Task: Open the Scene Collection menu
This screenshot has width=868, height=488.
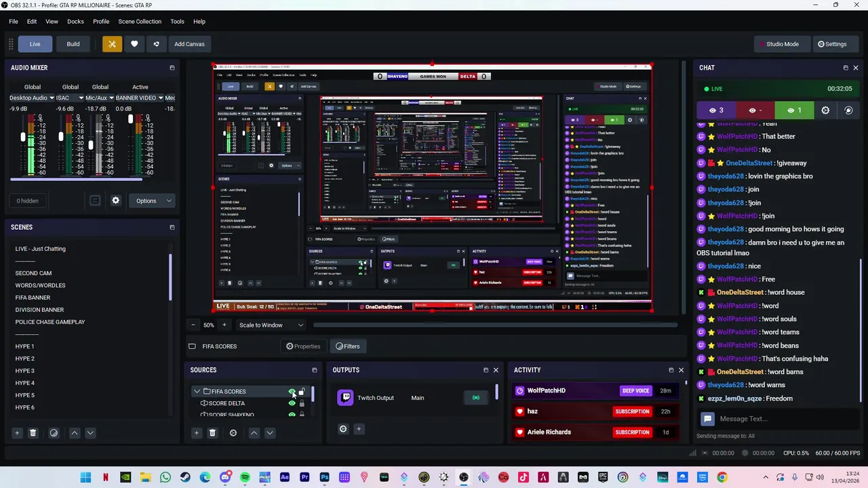Action: [x=140, y=22]
